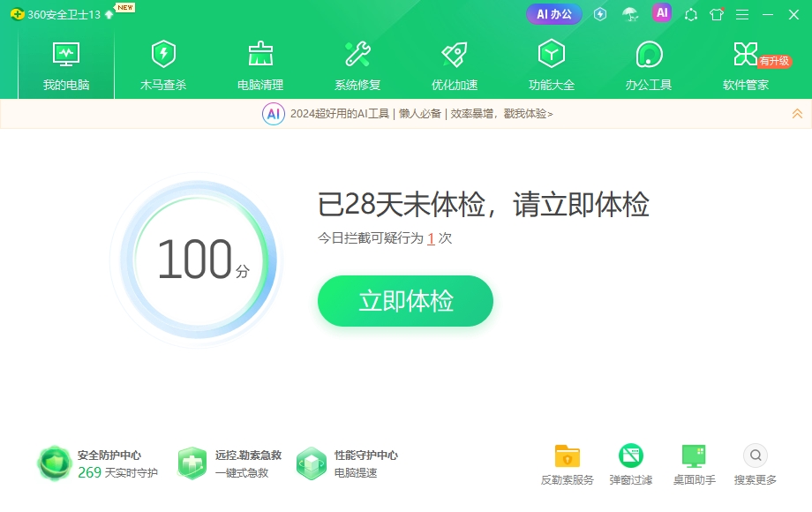
Task: Click the 已28天未体检 headline text
Action: tap(483, 204)
